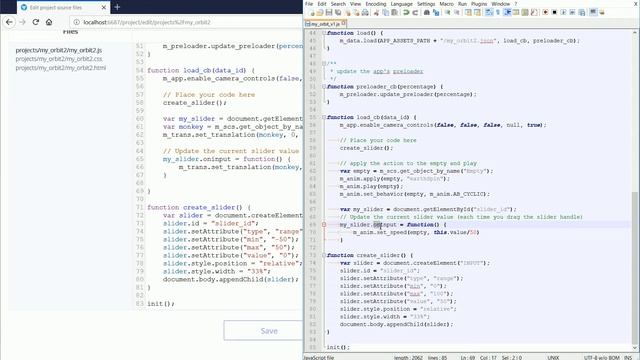Image resolution: width=640 pixels, height=360 pixels.
Task: Open Find with the binoculars icon
Action: click(427, 13)
